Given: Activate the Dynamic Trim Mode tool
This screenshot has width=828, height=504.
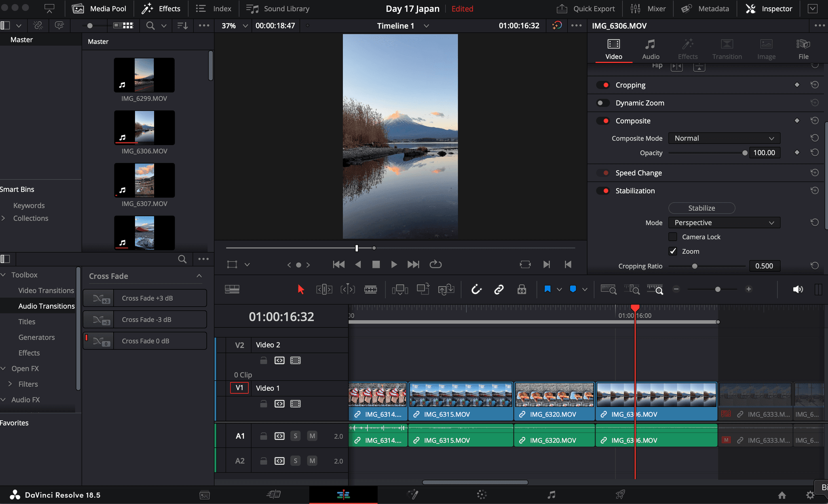Looking at the screenshot, I should tap(348, 289).
